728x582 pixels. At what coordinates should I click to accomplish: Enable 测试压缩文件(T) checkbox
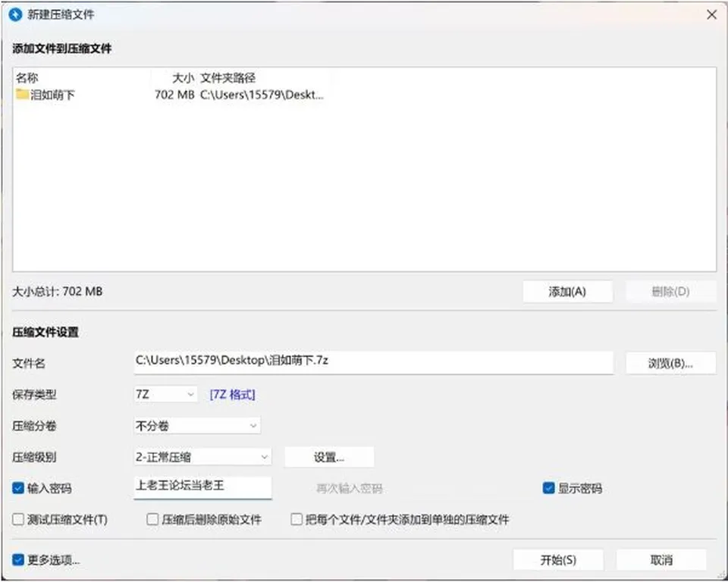pos(18,519)
